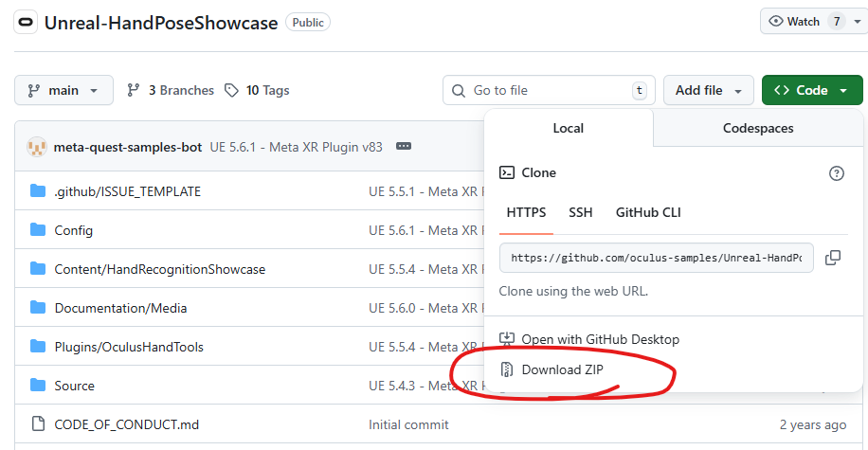
Task: Click the eye icon in Watch button
Action: pyautogui.click(x=776, y=22)
